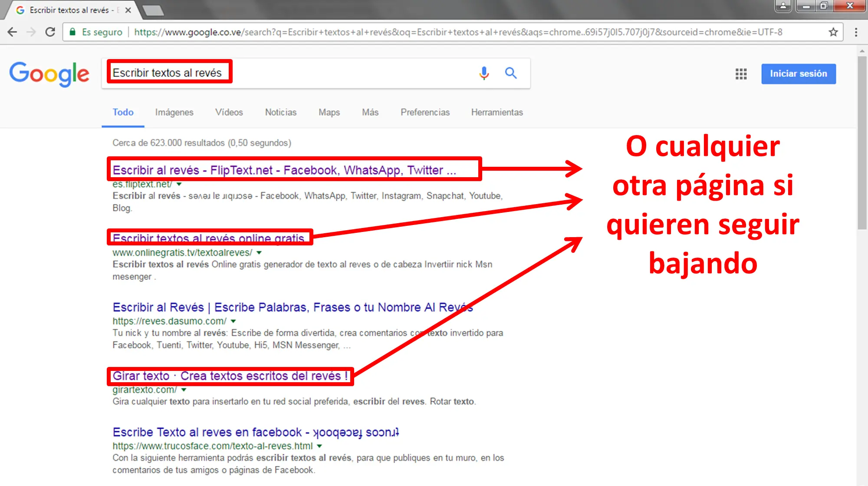The image size is (868, 486).
Task: Click the www.onlinegratis.tv/textoalreves URL
Action: click(182, 252)
